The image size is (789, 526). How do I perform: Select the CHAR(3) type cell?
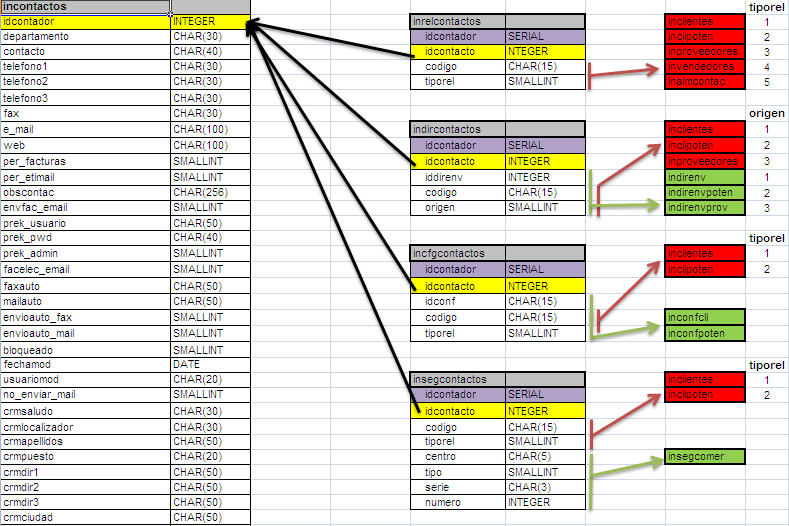(545, 488)
